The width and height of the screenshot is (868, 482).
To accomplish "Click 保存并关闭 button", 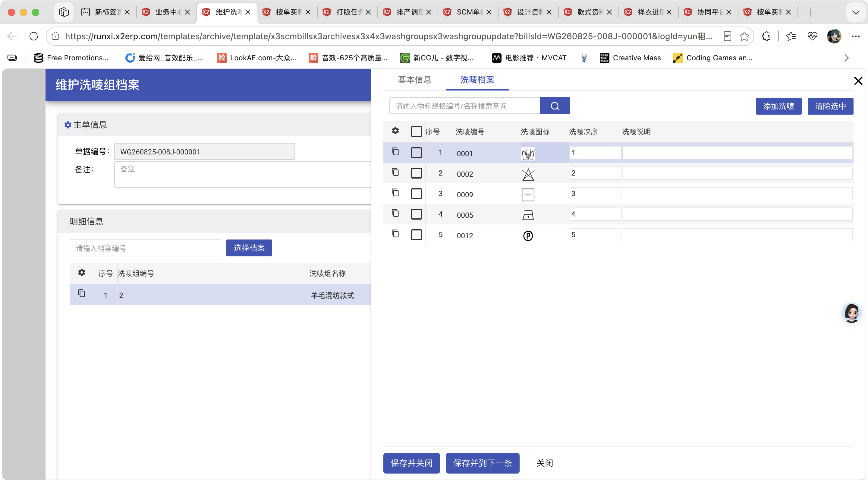I will point(411,463).
